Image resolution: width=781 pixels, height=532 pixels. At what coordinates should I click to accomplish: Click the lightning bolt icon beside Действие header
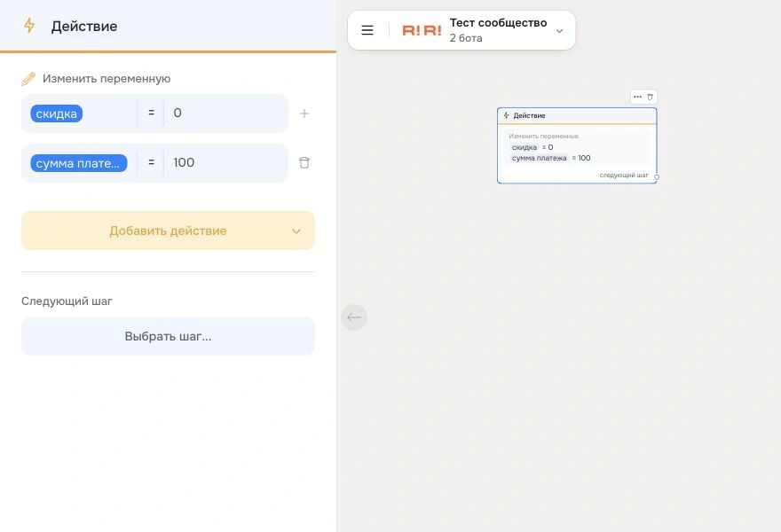pyautogui.click(x=29, y=26)
